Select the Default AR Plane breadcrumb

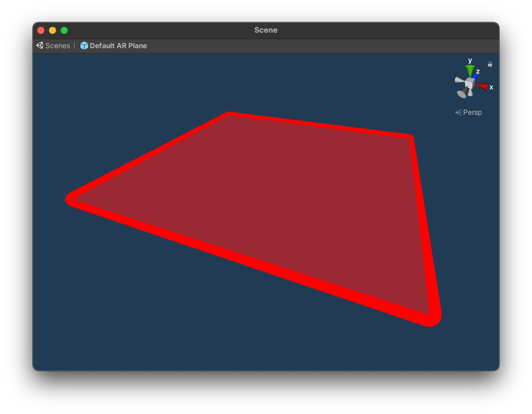click(118, 46)
